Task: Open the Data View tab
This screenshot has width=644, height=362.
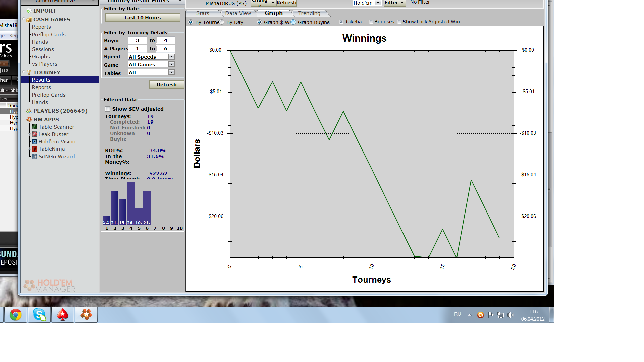Action: 238,13
